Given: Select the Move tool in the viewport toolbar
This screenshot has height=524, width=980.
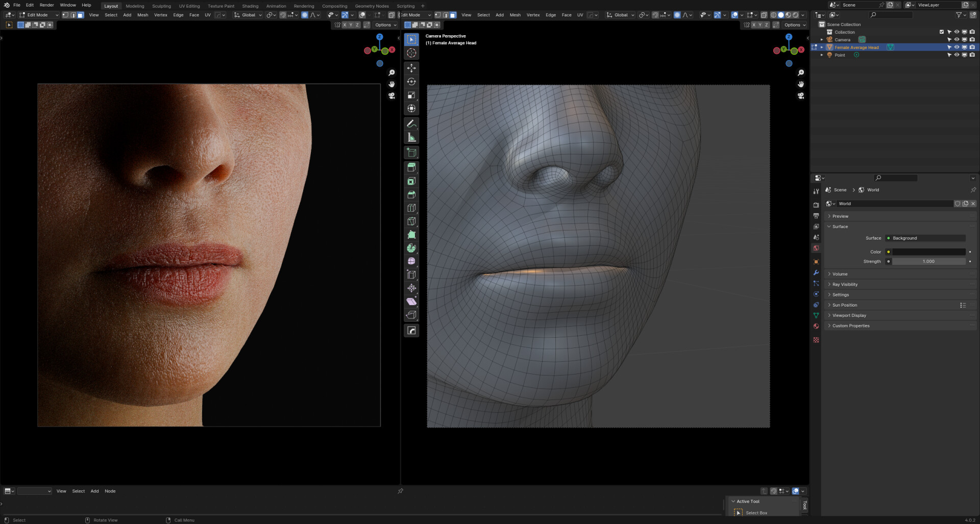Looking at the screenshot, I should click(x=411, y=68).
